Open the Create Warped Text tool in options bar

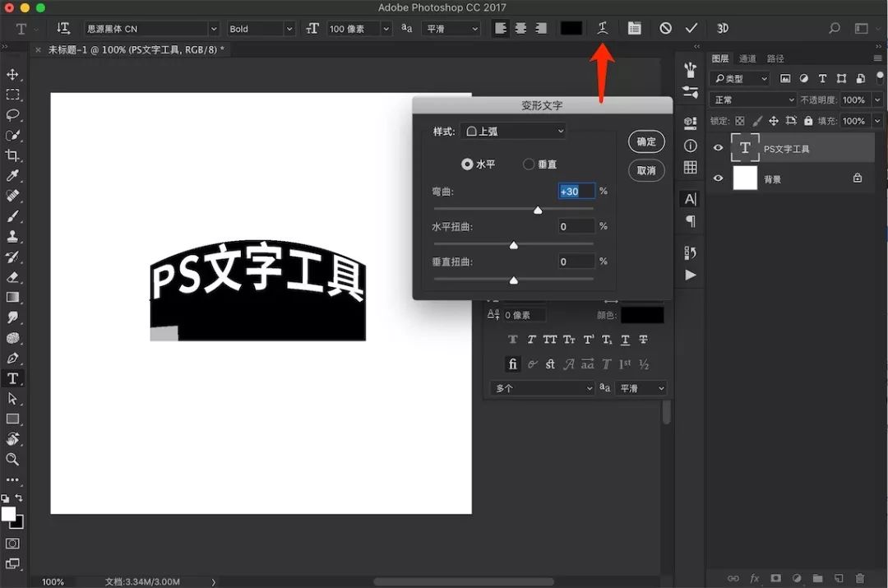tap(602, 28)
